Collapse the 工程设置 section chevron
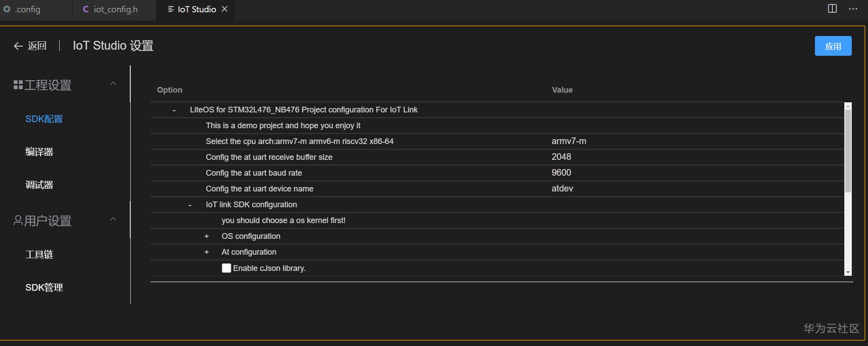The image size is (868, 346). click(x=113, y=83)
